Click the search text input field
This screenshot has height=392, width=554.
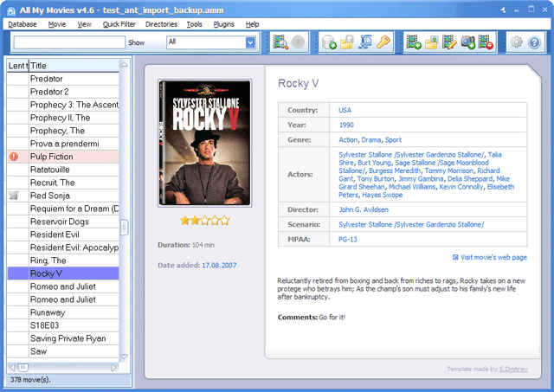click(x=68, y=42)
